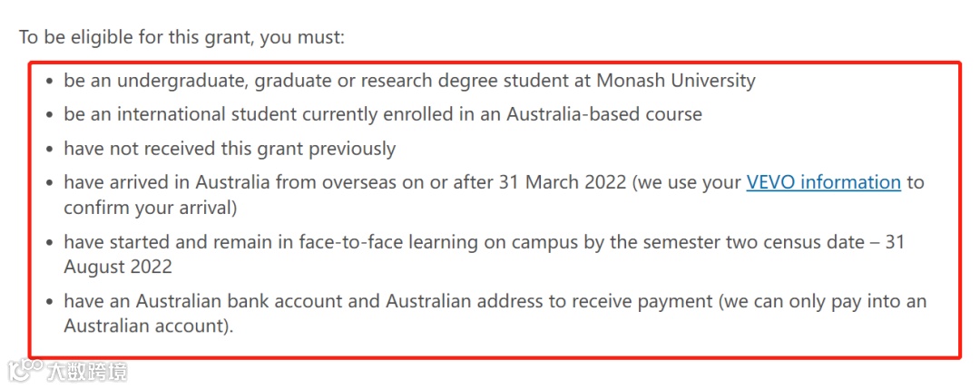This screenshot has height=389, width=980.
Task: Select the bullet dot before 'have started and remain'
Action: pos(51,243)
